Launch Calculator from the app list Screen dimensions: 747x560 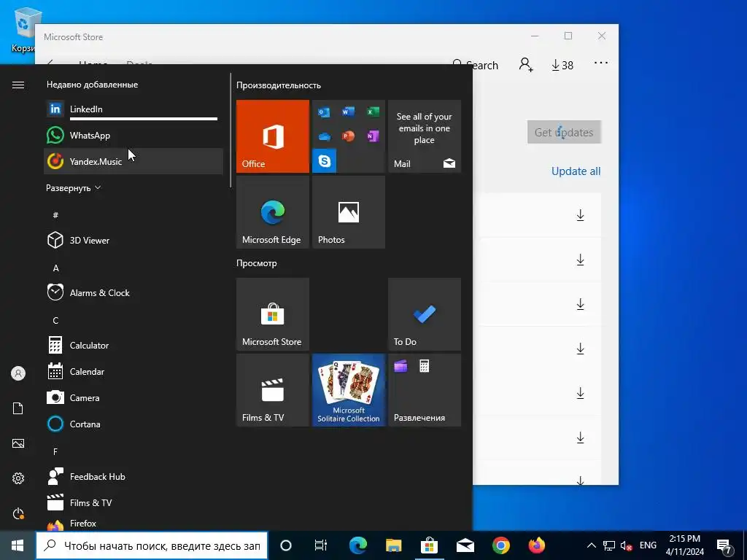coord(133,345)
